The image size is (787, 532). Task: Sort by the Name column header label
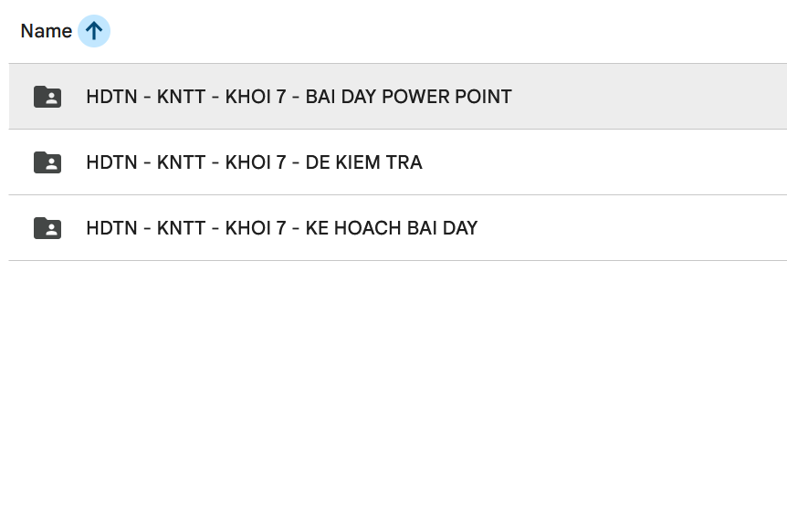tap(46, 31)
